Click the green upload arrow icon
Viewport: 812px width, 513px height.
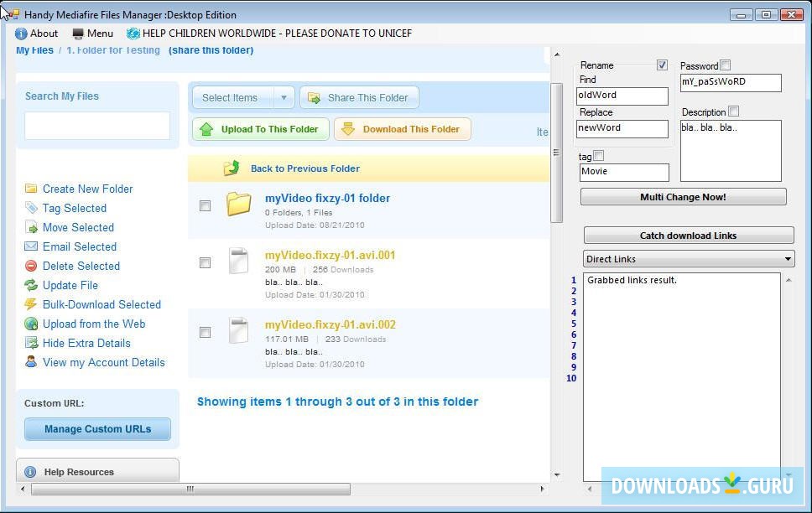click(206, 129)
